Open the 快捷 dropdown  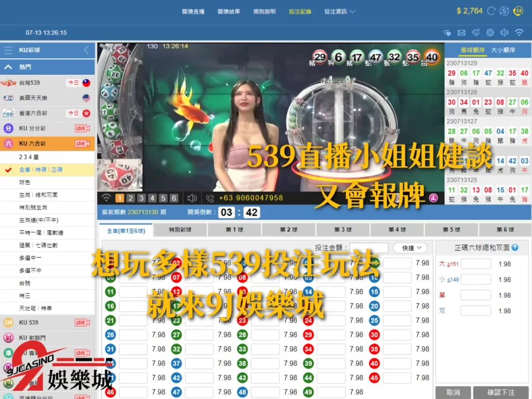[x=410, y=248]
